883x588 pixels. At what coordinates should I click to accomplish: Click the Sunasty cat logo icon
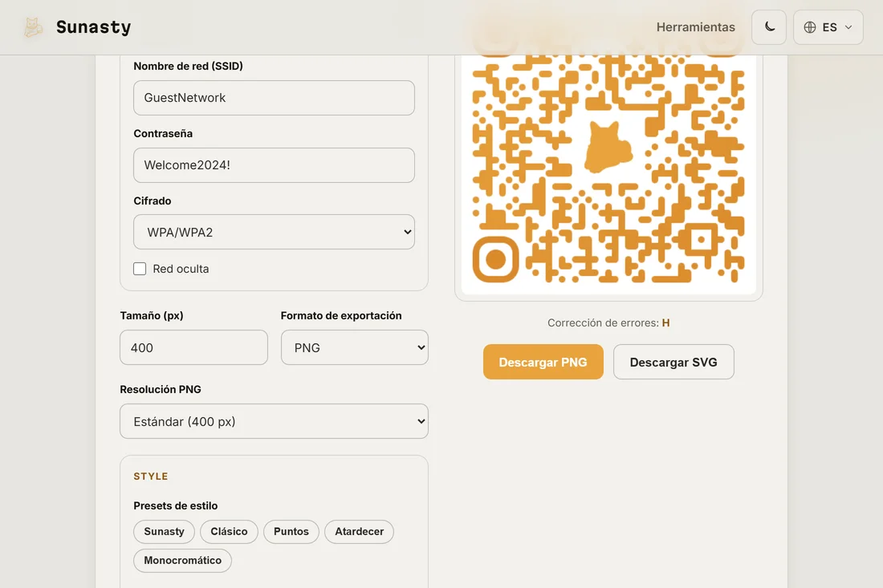[33, 27]
